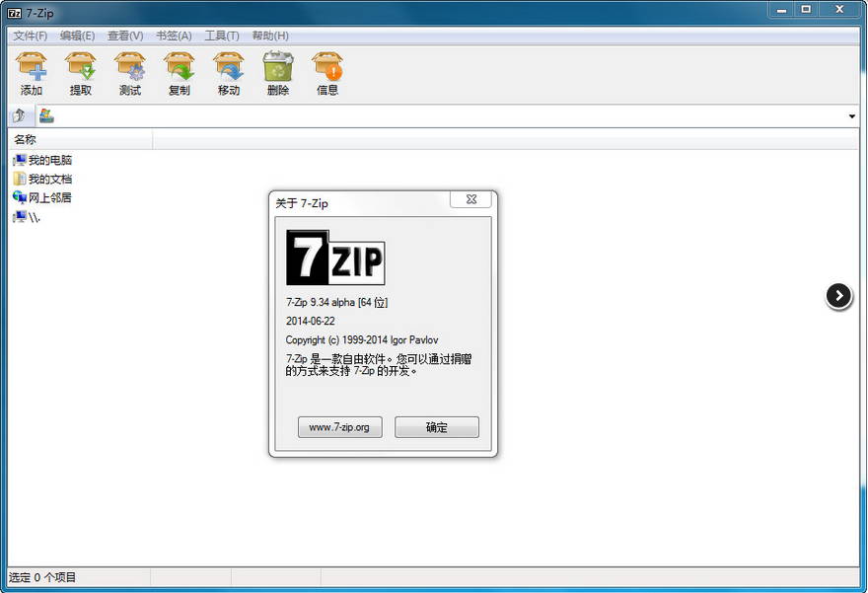Click the 删除 (Delete) toolbar icon
Viewport: 868px width, 593px height.
coord(277,71)
